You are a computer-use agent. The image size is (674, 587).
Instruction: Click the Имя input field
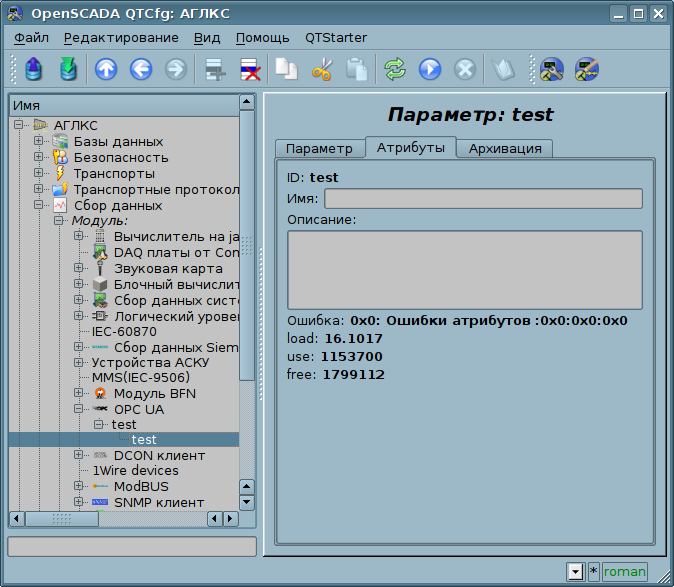coord(483,199)
